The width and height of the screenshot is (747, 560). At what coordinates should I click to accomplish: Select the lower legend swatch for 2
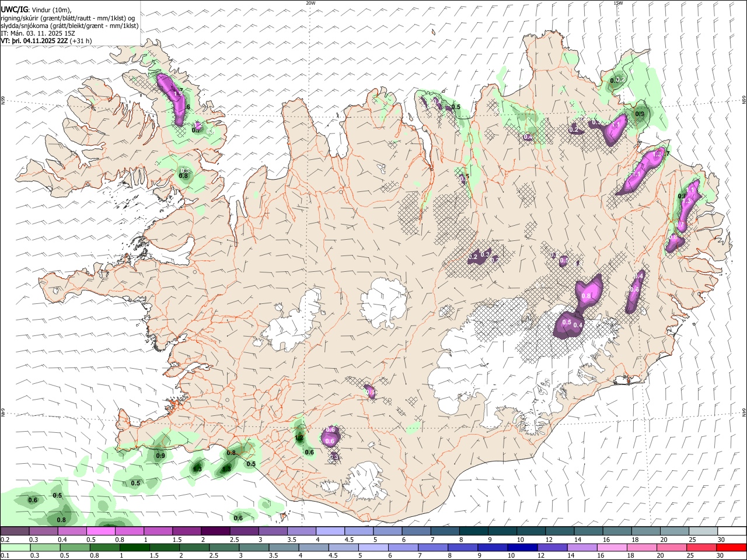194,547
